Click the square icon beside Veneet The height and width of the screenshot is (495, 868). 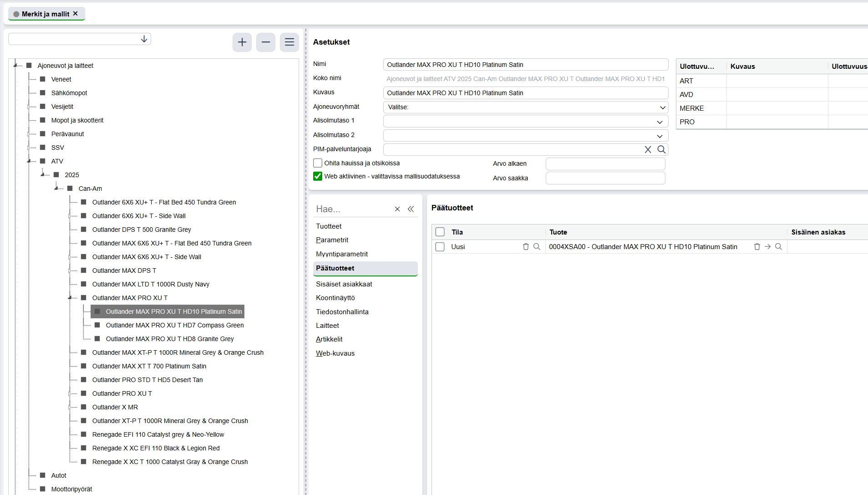[43, 79]
